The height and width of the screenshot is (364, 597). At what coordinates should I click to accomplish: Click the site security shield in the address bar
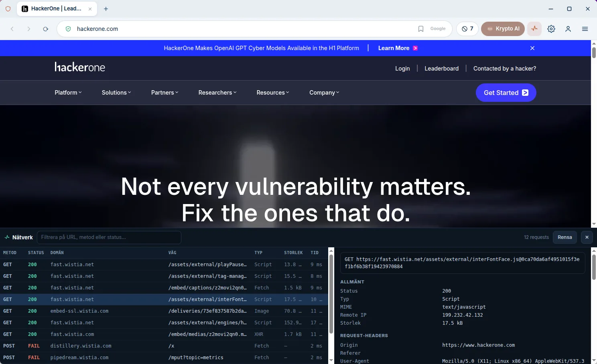coord(68,29)
